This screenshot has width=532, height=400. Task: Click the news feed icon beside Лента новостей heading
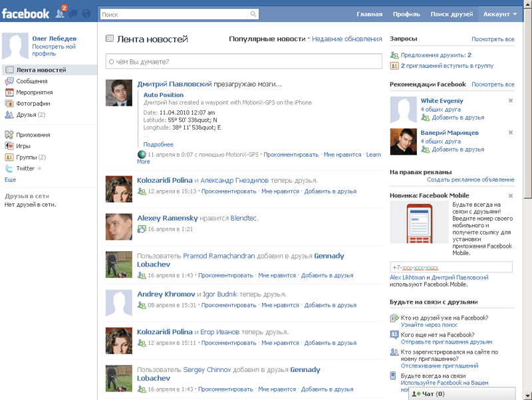(110, 39)
